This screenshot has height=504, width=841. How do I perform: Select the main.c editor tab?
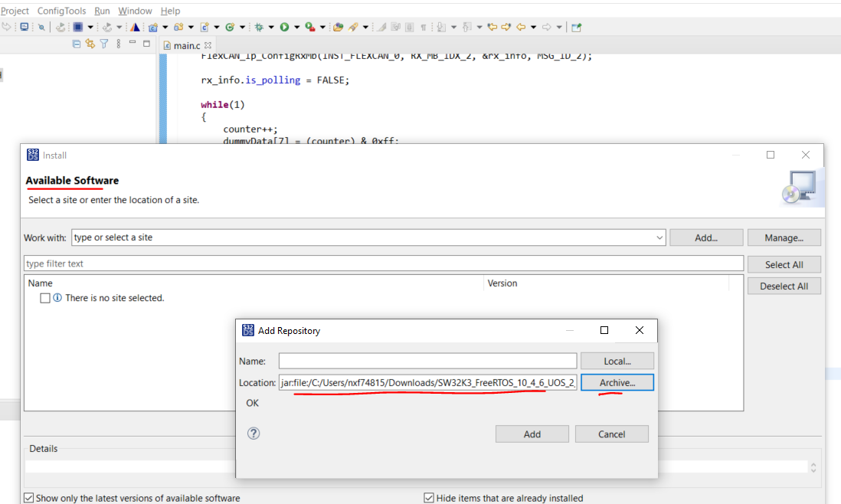point(186,45)
